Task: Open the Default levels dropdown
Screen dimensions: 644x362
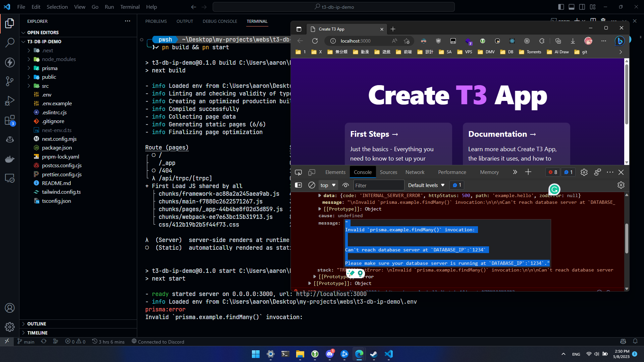Action: [x=426, y=185]
